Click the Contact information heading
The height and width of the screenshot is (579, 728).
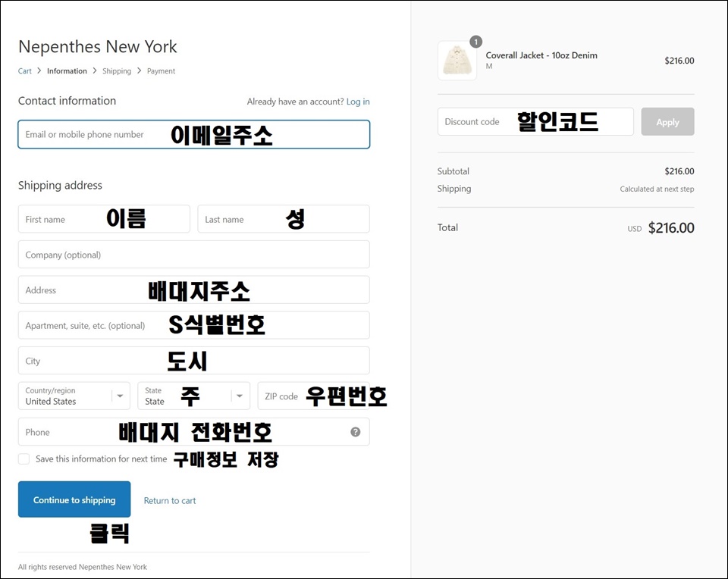[x=67, y=101]
